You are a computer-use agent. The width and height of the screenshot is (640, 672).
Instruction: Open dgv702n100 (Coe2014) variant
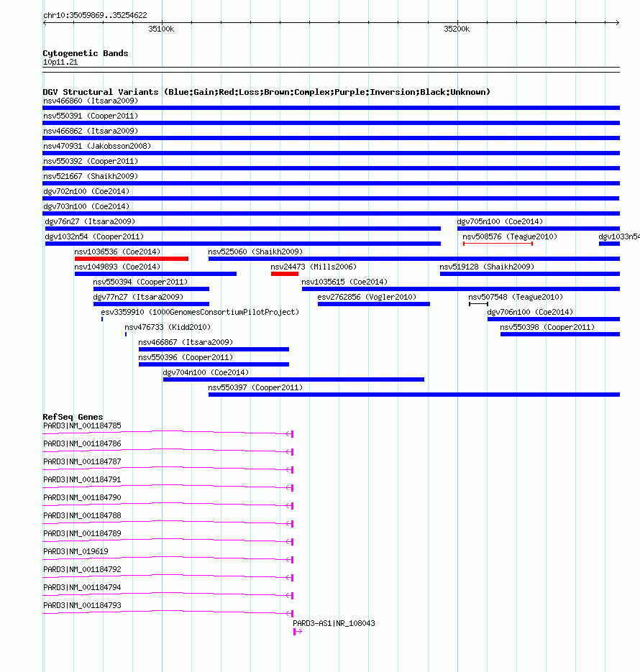pos(86,191)
